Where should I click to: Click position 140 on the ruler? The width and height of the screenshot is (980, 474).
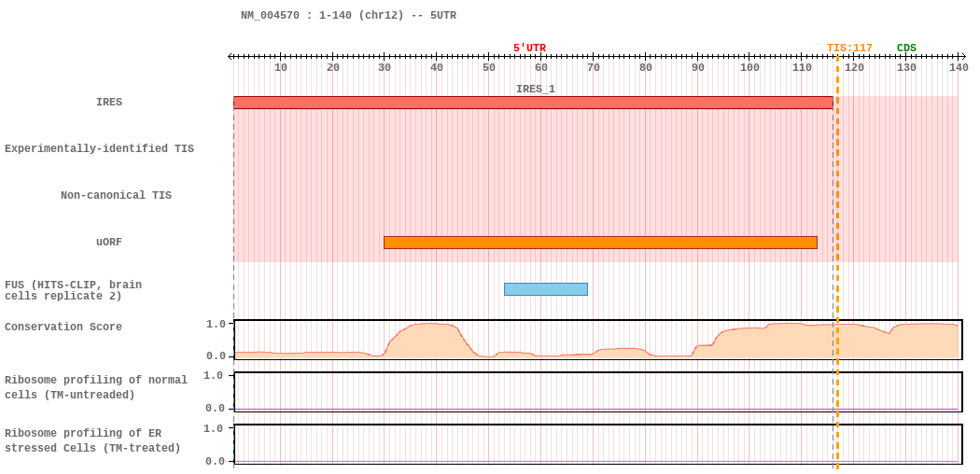coord(959,67)
